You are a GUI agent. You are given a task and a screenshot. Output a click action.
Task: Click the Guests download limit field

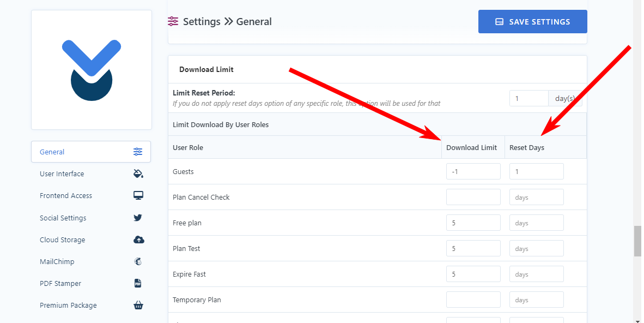click(473, 171)
